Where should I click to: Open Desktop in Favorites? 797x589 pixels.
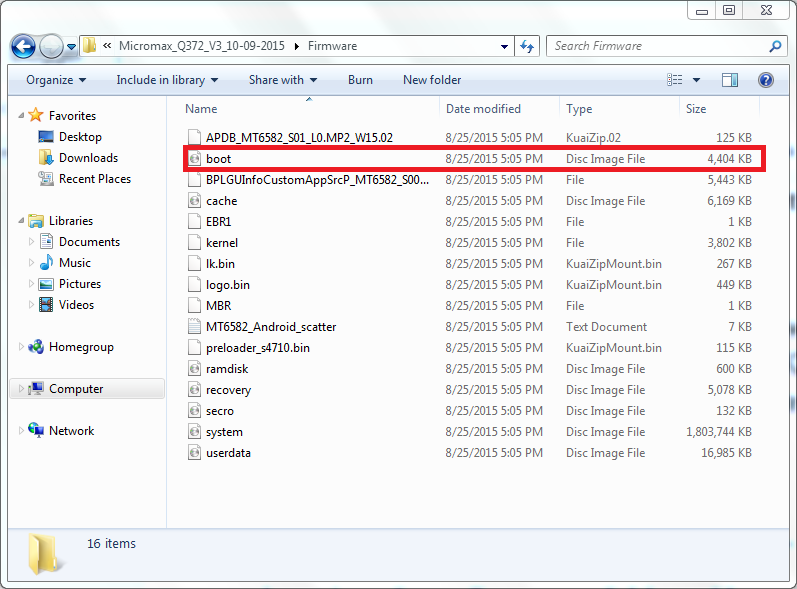(x=80, y=137)
